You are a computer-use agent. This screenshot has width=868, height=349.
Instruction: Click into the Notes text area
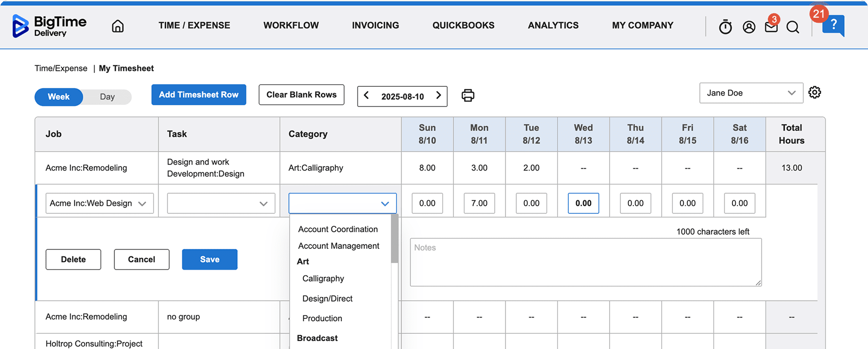[585, 262]
